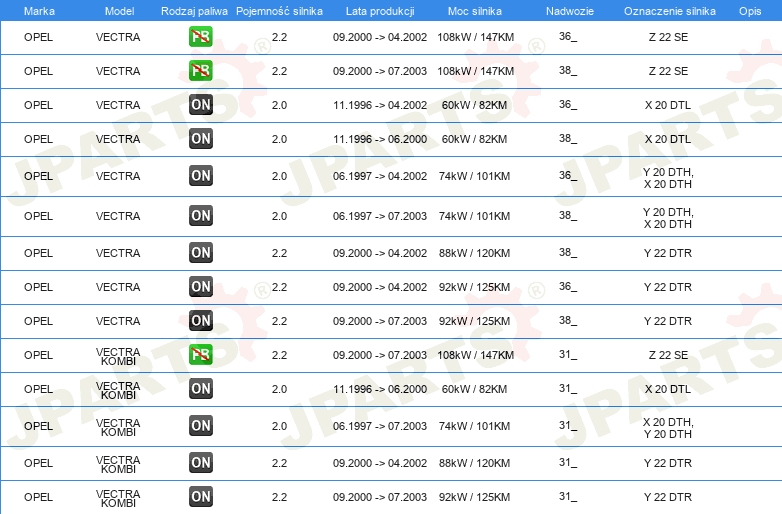Click the Nadwozie column header
Screen dimensions: 782x514
coord(570,11)
